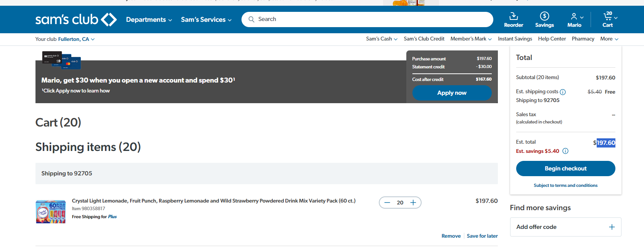Click the plus icon beside Add offer code

click(x=612, y=227)
